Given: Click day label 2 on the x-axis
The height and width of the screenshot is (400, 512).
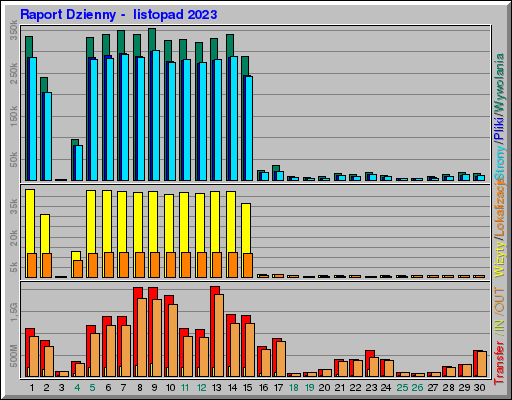Looking at the screenshot, I should [46, 388].
